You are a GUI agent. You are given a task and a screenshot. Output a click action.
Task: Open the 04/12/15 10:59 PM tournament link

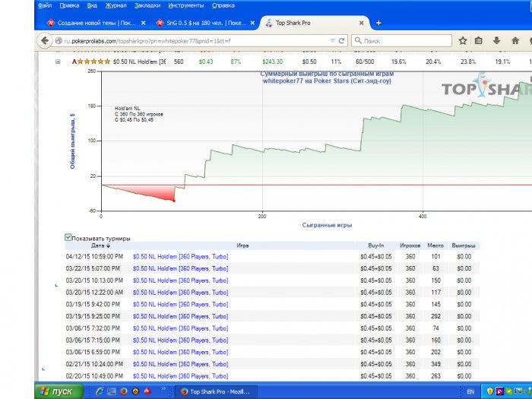180,257
